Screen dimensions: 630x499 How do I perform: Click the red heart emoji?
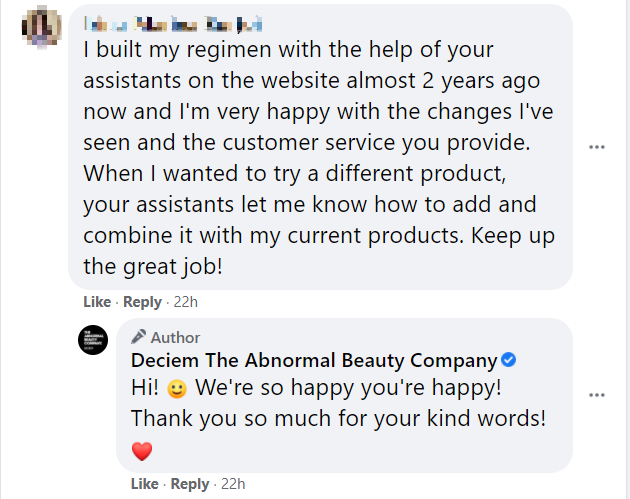[142, 451]
